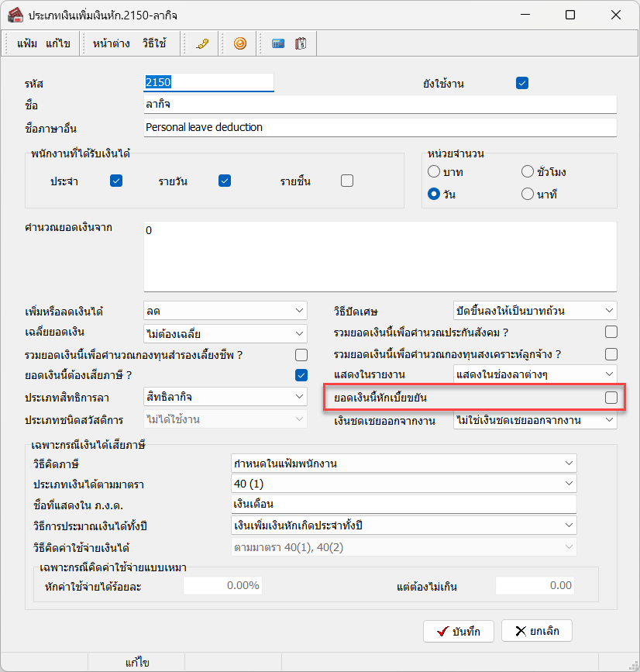Enable the รายชิ้น employee type checkbox
Image resolution: width=640 pixels, height=672 pixels.
tap(347, 181)
